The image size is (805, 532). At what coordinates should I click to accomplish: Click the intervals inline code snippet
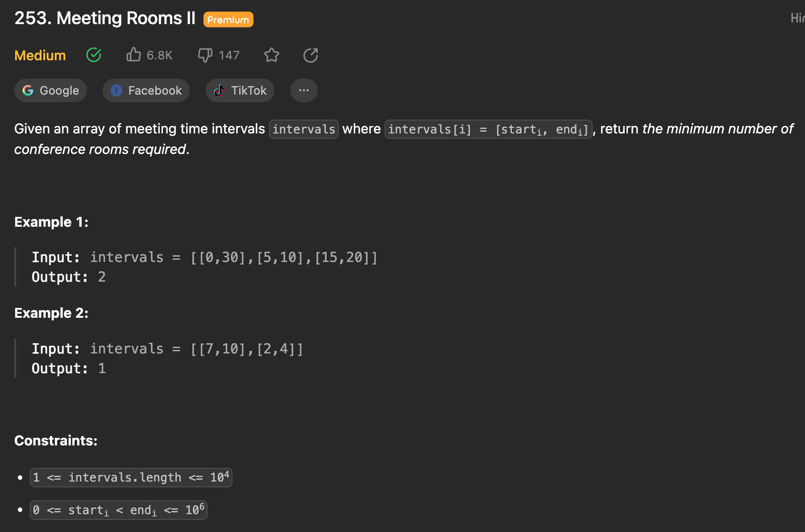[x=304, y=129]
